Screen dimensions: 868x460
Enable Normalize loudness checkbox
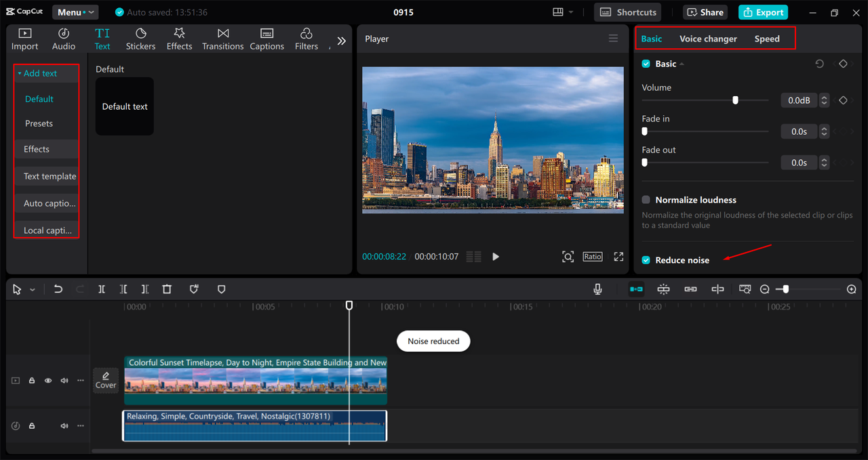tap(646, 200)
